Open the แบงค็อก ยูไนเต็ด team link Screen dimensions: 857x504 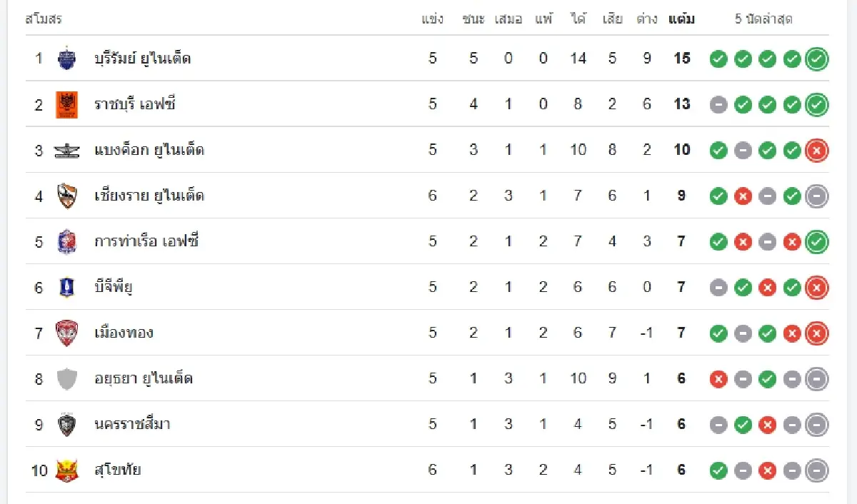pyautogui.click(x=149, y=150)
